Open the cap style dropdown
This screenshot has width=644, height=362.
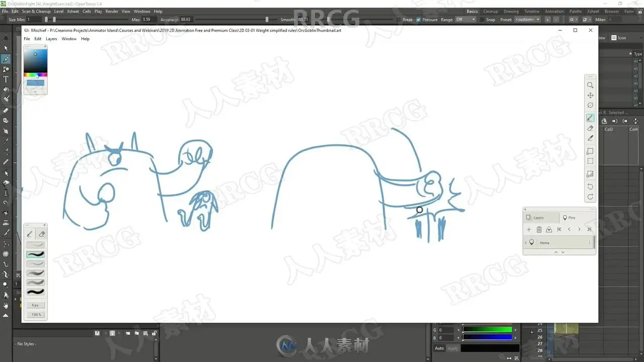(x=573, y=20)
